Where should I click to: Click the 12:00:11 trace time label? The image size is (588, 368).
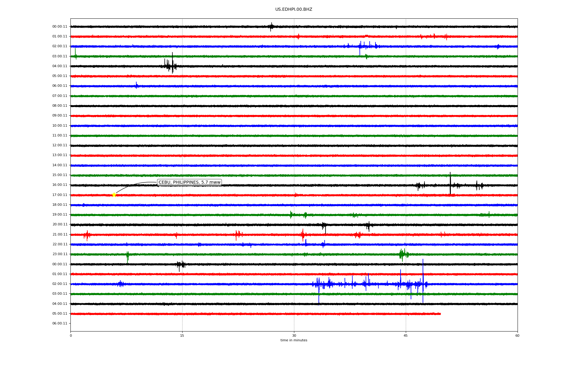[x=60, y=145]
